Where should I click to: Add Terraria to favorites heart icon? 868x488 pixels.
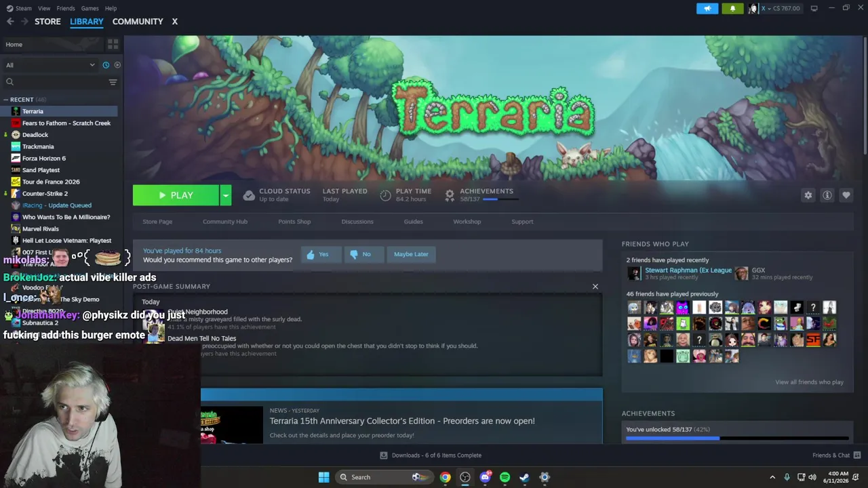click(846, 195)
